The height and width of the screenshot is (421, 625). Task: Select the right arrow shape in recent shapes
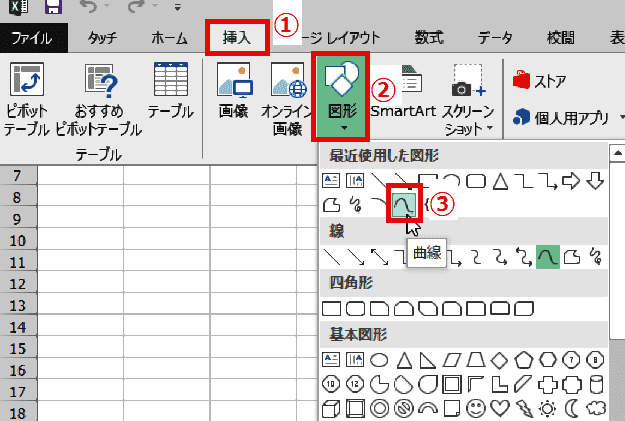(x=571, y=181)
